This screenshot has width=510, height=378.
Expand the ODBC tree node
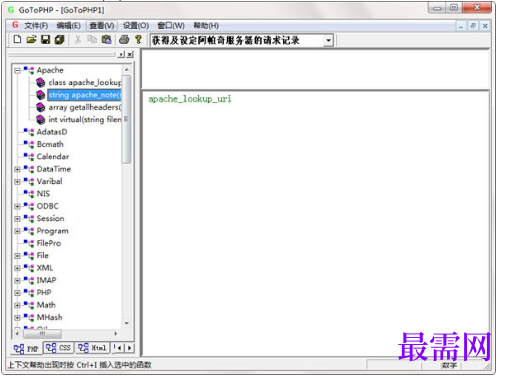coord(17,206)
